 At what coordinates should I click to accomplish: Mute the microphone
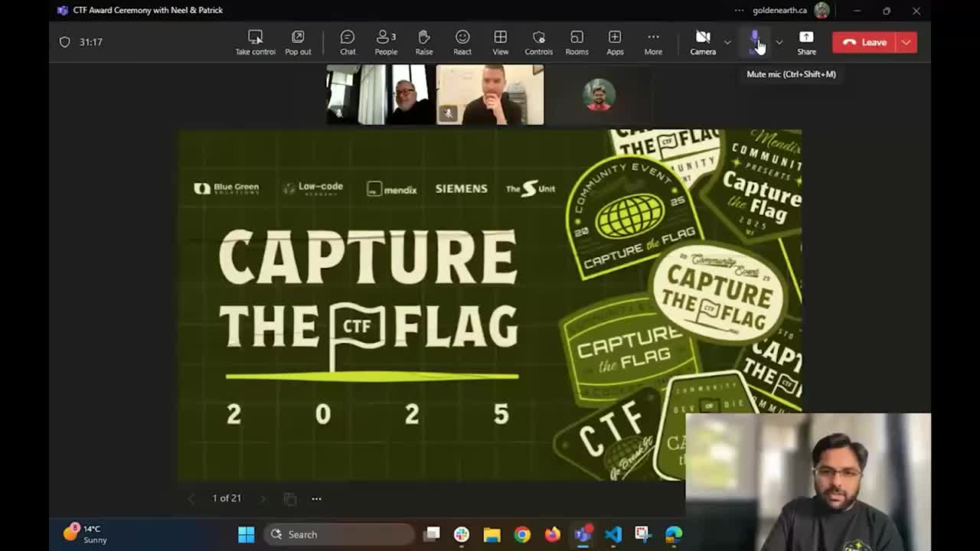click(755, 42)
